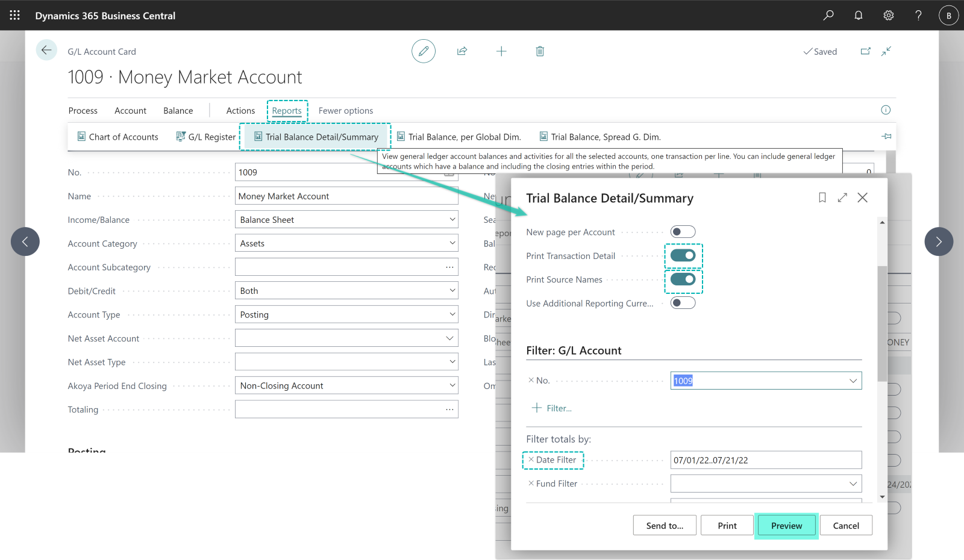Click the Cancel button
The image size is (964, 560).
[846, 526]
